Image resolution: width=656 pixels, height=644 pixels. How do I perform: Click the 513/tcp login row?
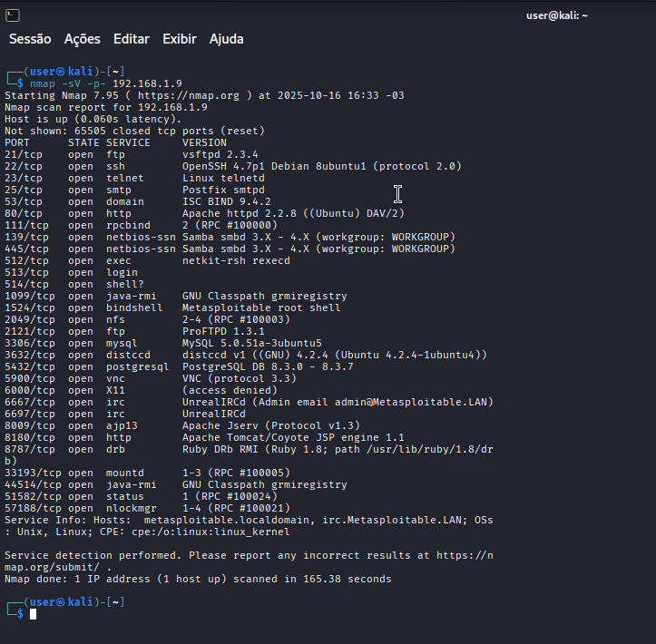coord(71,272)
